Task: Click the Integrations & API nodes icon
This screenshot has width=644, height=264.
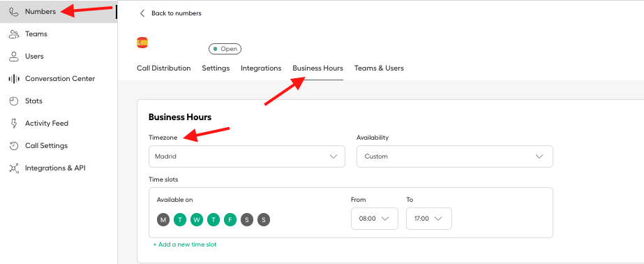Action: (14, 168)
